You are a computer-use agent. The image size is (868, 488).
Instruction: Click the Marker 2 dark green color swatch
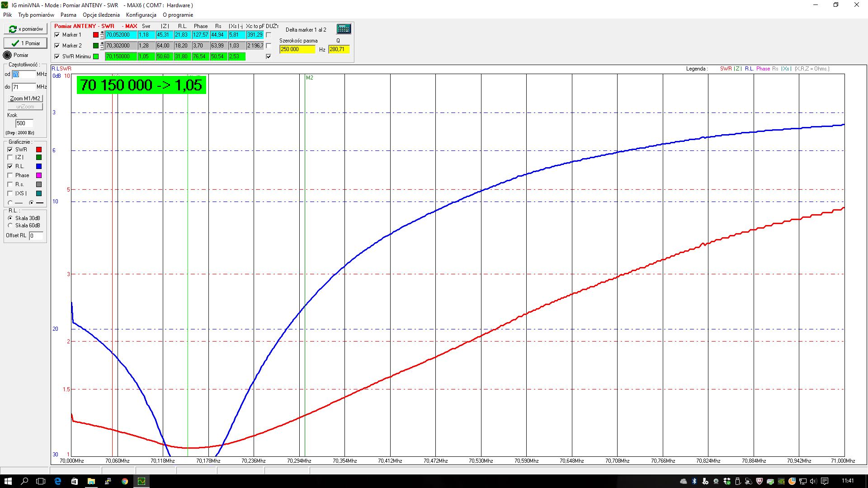[96, 46]
